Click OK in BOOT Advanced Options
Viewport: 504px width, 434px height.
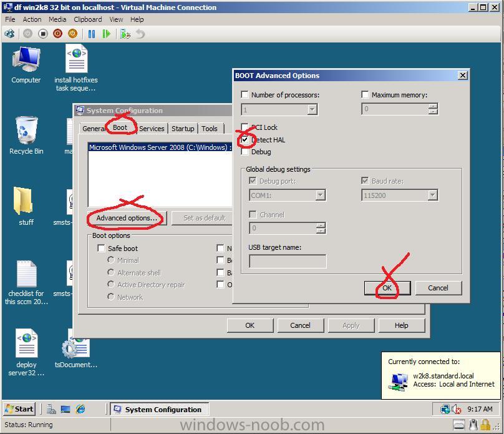point(387,288)
